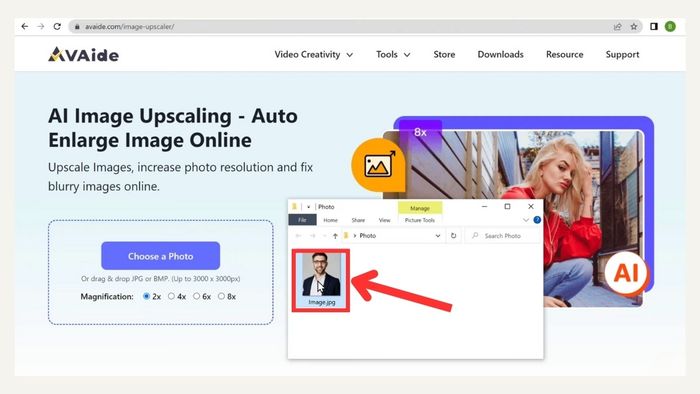The width and height of the screenshot is (700, 394).
Task: Refresh the Photo folder
Action: coord(454,236)
